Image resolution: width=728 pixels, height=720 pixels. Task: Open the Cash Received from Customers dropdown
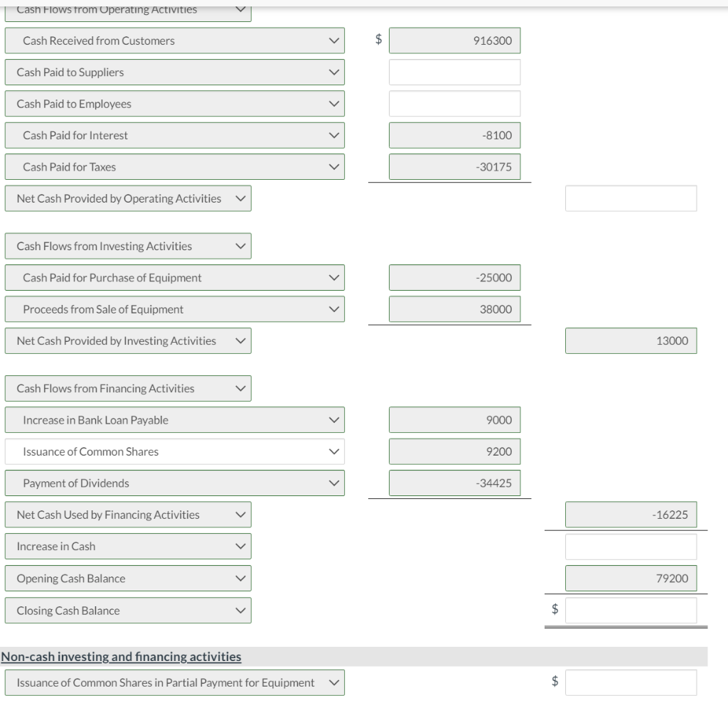[x=174, y=41]
